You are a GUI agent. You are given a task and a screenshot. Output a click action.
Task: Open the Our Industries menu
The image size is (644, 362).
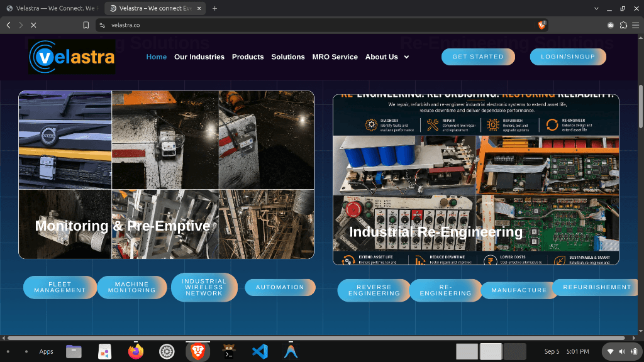coord(199,57)
